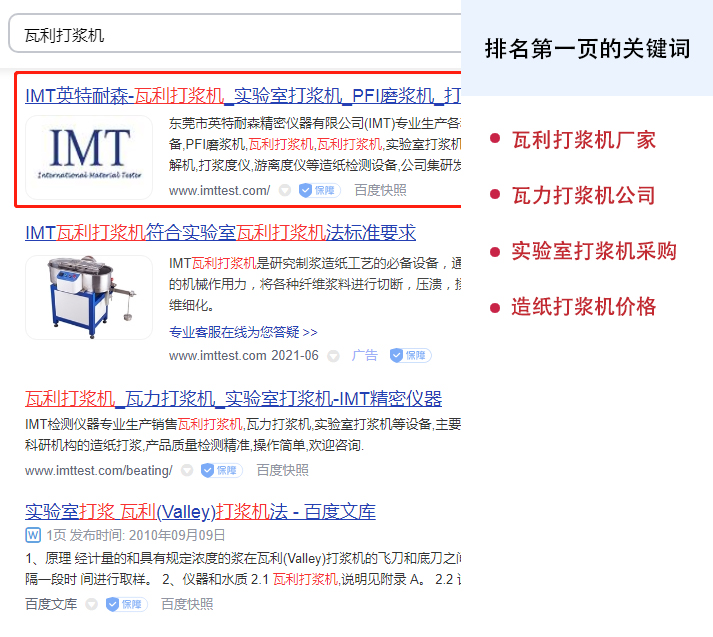Open the 专业客服在线为您答疑 link

coord(243,332)
